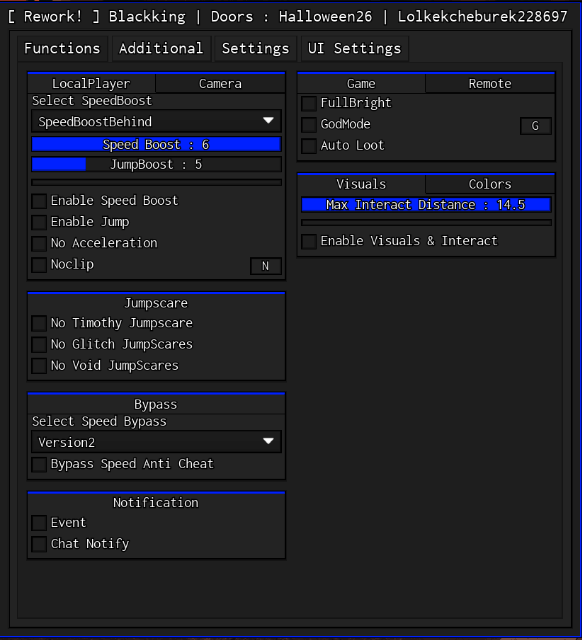Enable Auto Loot
582x640 pixels.
coord(309,146)
